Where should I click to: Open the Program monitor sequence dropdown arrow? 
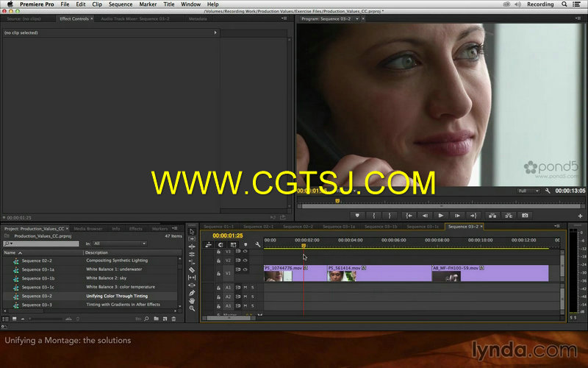[357, 18]
